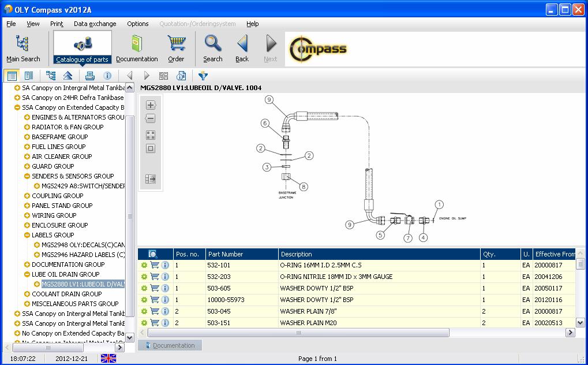The width and height of the screenshot is (588, 365).
Task: Open the document info icon
Action: pyautogui.click(x=181, y=76)
